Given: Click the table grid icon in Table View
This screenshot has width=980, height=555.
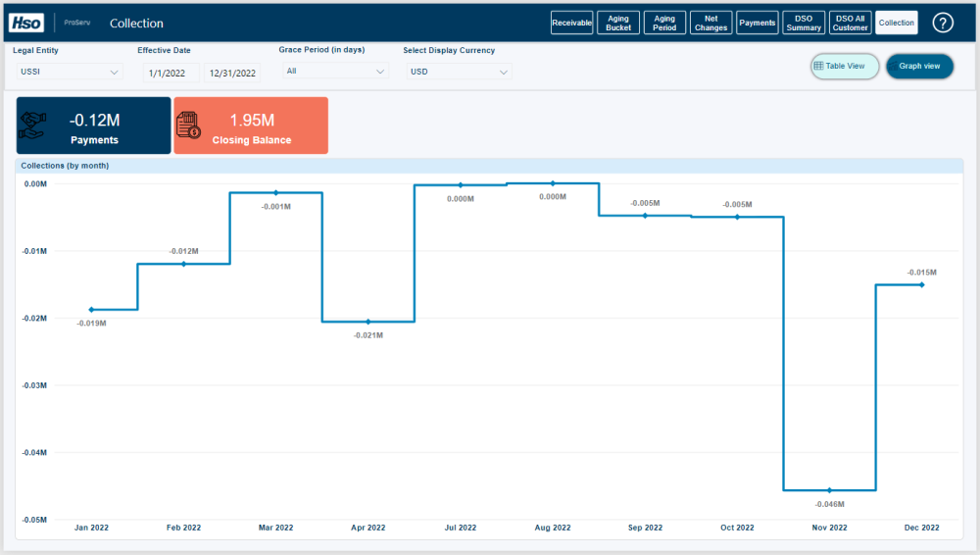Looking at the screenshot, I should click(818, 66).
